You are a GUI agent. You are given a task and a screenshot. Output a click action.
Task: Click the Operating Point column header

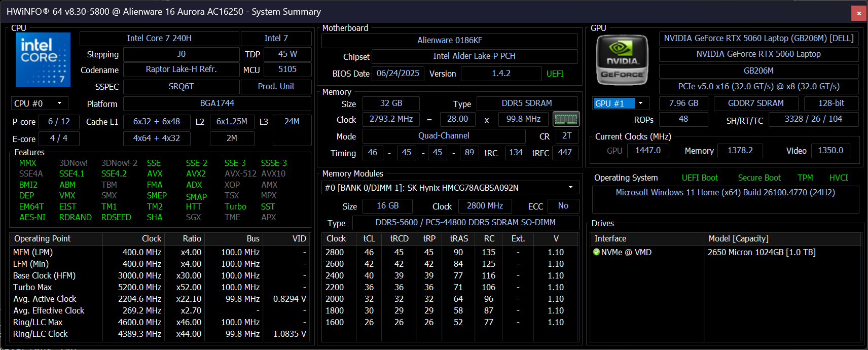[x=43, y=238]
